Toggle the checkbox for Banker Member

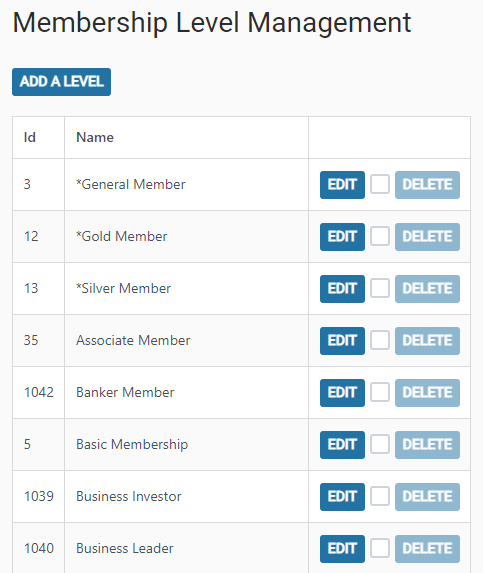(380, 392)
